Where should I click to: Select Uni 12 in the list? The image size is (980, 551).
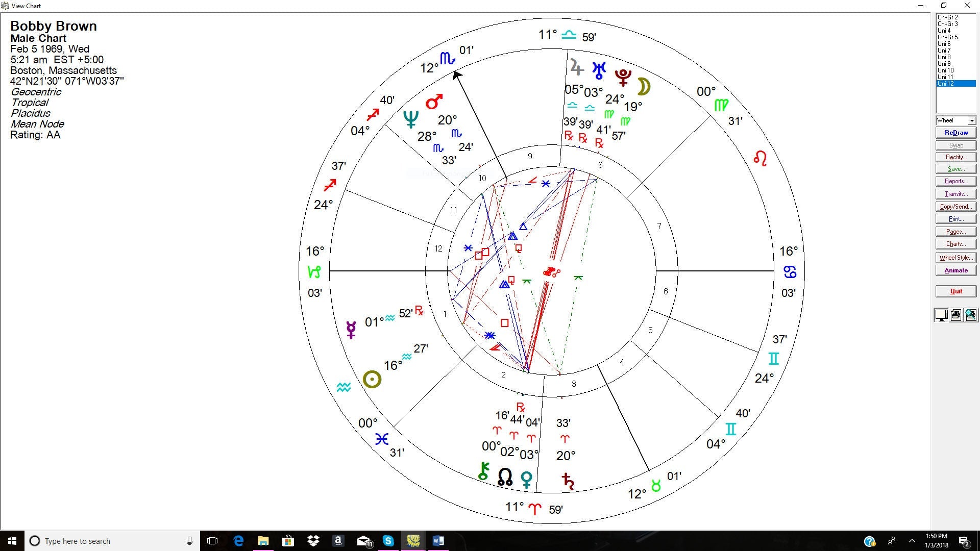tap(955, 84)
